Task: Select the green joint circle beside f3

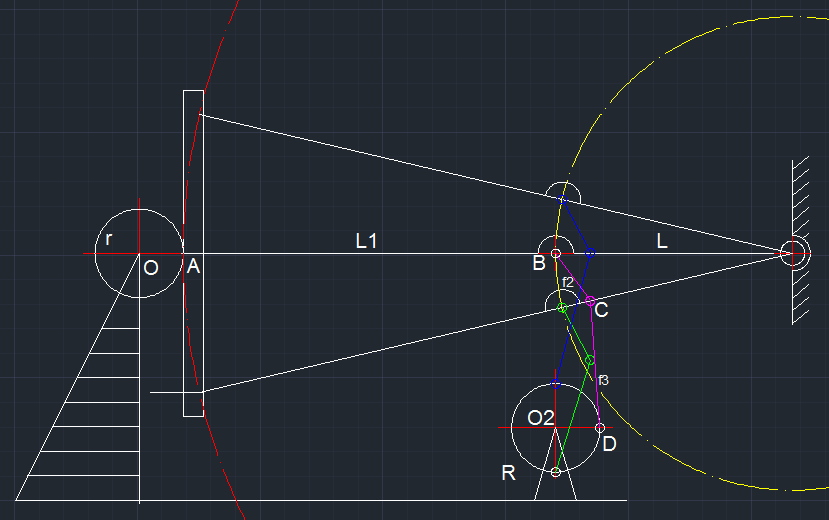Action: click(590, 360)
